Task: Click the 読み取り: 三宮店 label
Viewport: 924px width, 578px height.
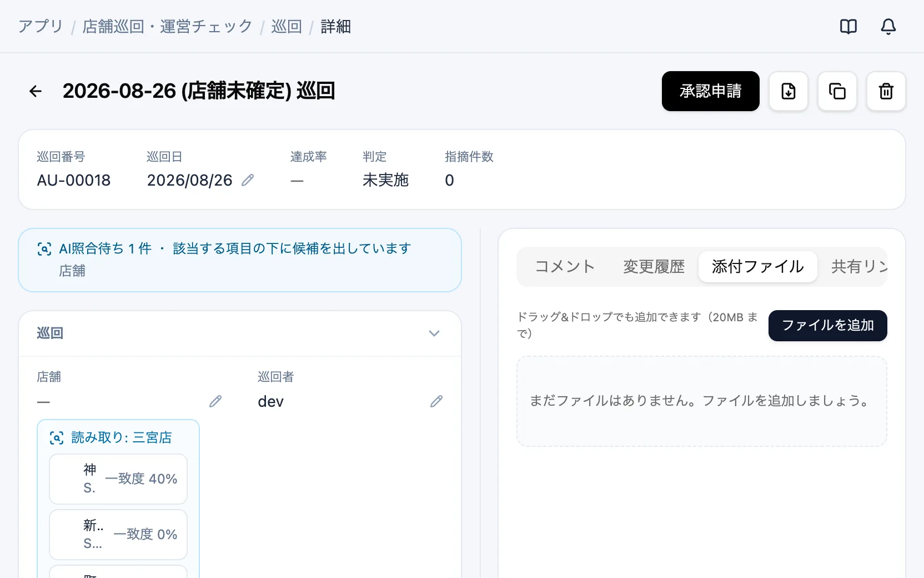Action: 122,438
